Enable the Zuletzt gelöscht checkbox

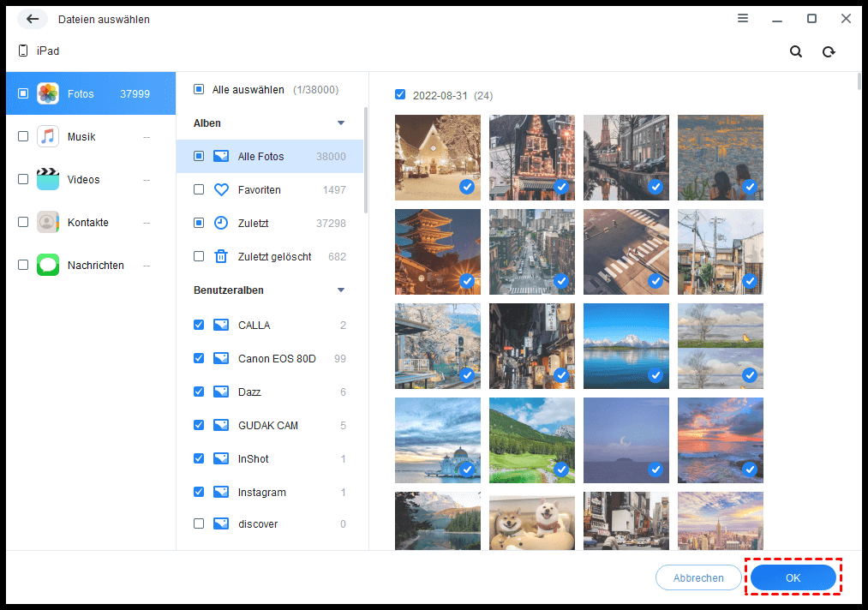tap(199, 256)
